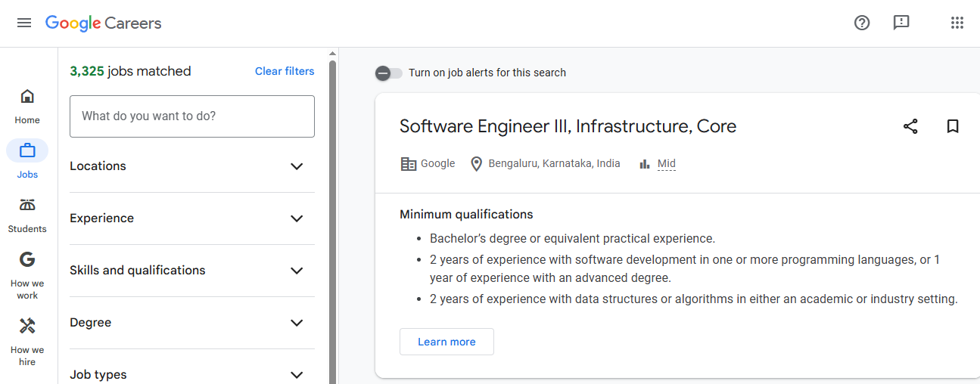Screen dimensions: 980x384
Task: Share the Software Engineer III job
Action: (910, 126)
